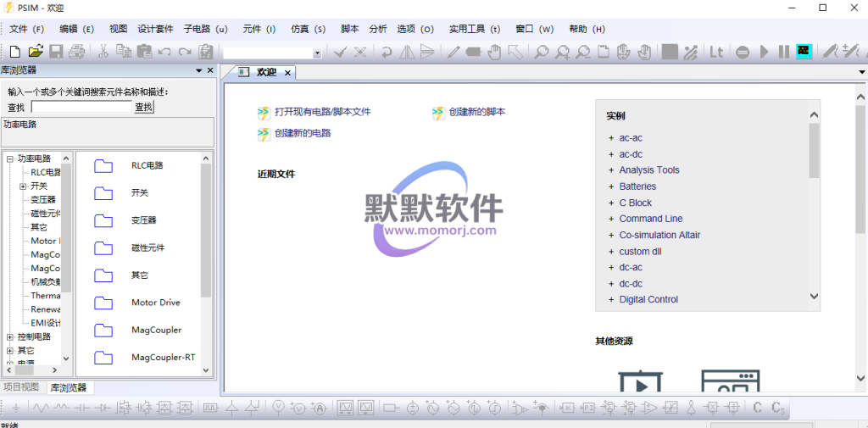
Task: Expand the Batteries examples entry
Action: tap(611, 186)
